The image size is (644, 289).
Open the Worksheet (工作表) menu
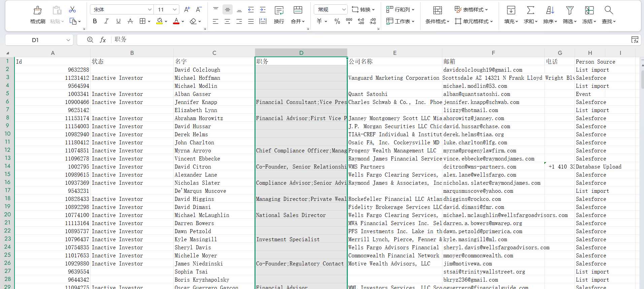[x=400, y=21]
